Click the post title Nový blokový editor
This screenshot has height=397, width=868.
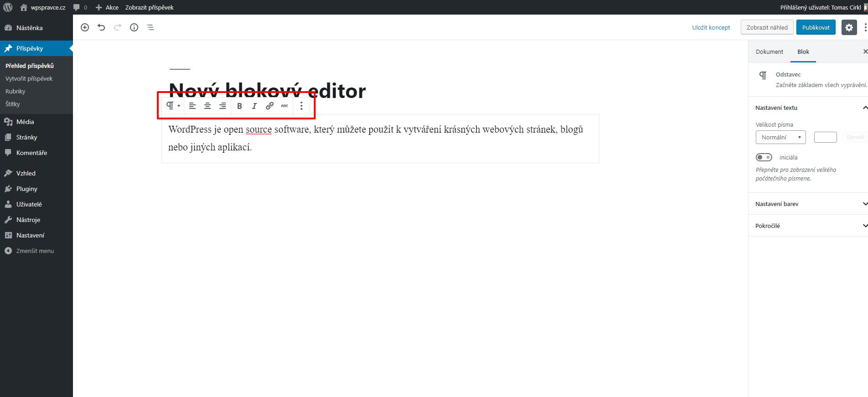pyautogui.click(x=267, y=91)
